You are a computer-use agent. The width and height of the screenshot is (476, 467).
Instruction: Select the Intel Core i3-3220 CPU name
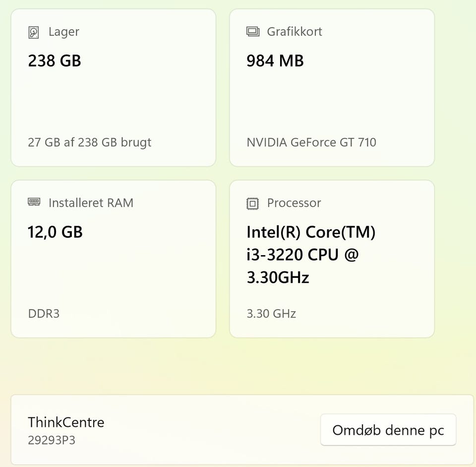(x=311, y=255)
